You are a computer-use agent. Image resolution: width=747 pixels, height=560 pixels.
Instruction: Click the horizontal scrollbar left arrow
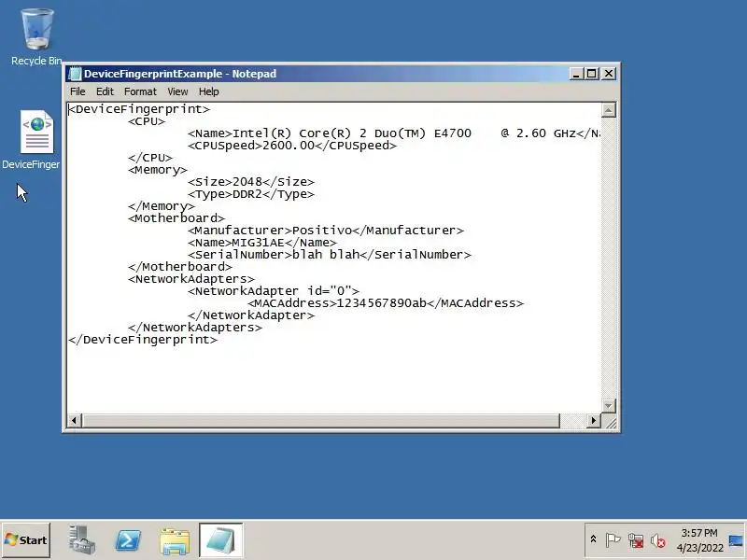[74, 421]
